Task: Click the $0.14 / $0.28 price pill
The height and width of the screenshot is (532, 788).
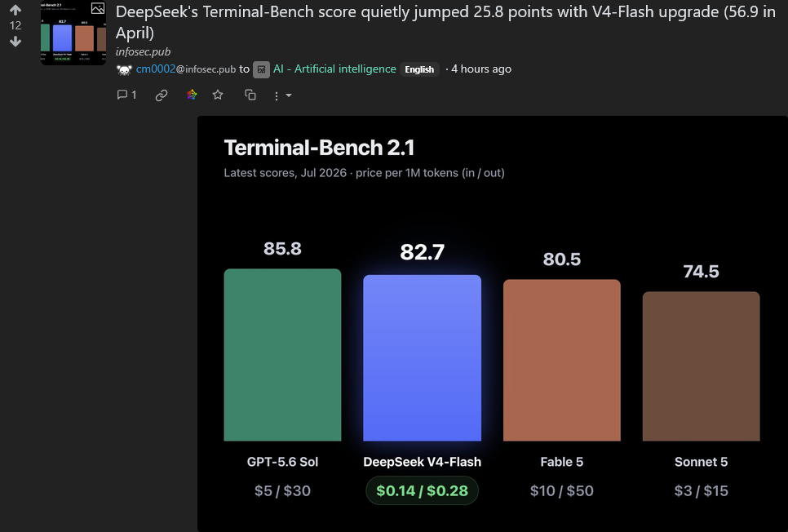Action: pyautogui.click(x=423, y=490)
